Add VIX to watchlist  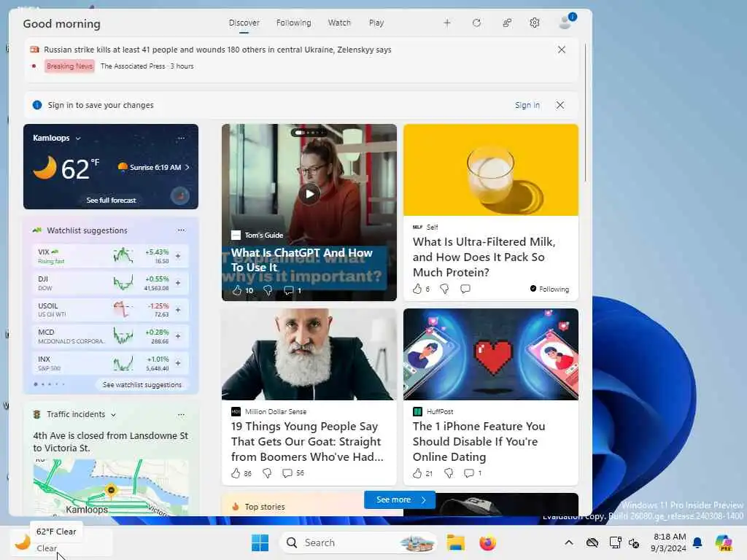[178, 256]
